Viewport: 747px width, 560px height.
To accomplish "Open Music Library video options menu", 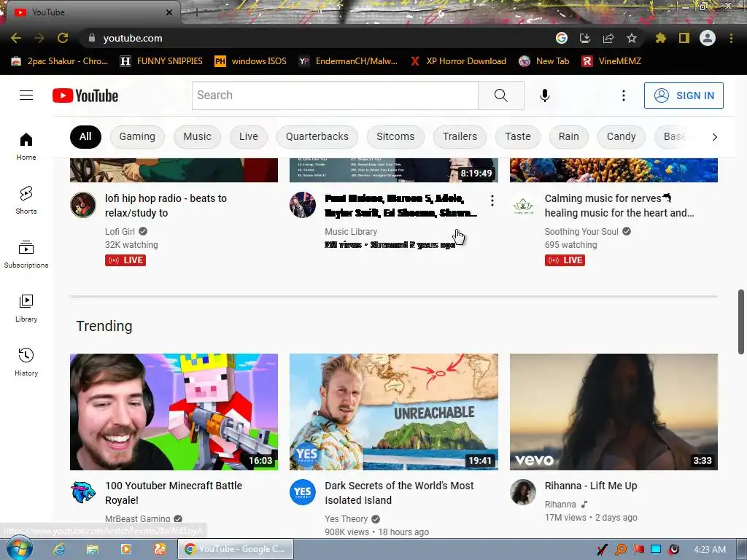I will tap(492, 201).
